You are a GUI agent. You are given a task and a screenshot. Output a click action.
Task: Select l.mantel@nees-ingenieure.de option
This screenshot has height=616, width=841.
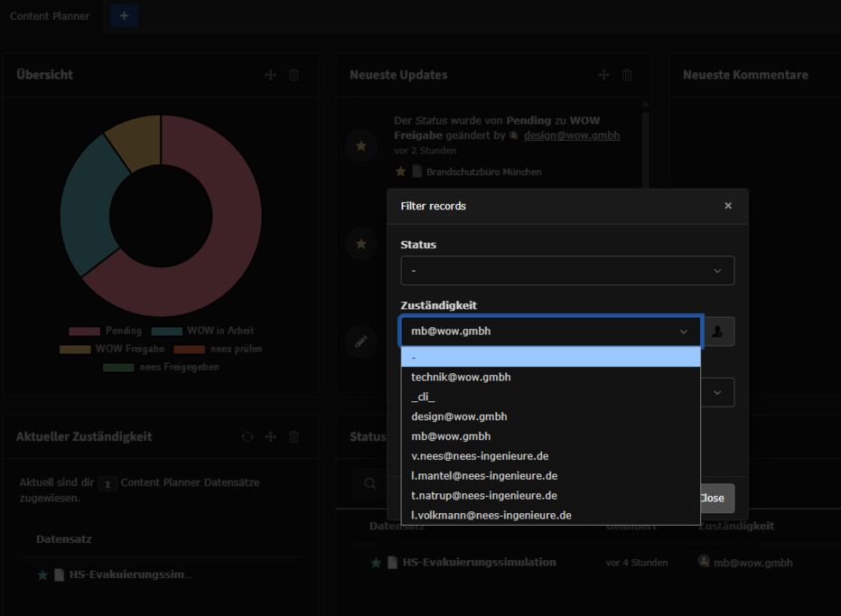tap(551, 476)
